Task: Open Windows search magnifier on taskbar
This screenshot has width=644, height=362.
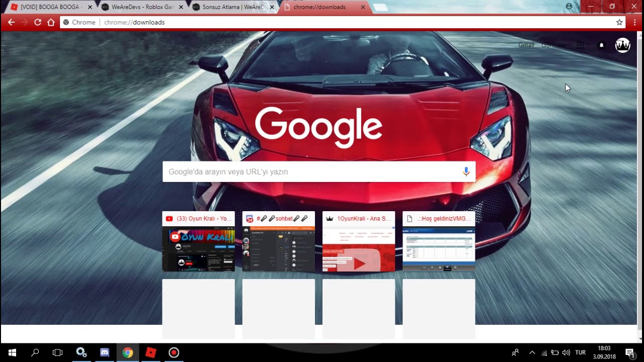Action: (35, 352)
